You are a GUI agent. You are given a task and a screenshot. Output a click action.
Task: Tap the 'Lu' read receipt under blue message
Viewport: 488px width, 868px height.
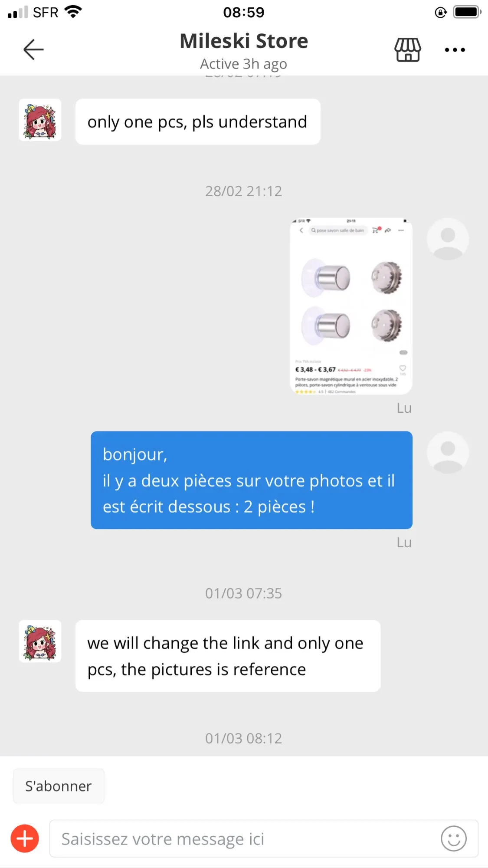(404, 542)
